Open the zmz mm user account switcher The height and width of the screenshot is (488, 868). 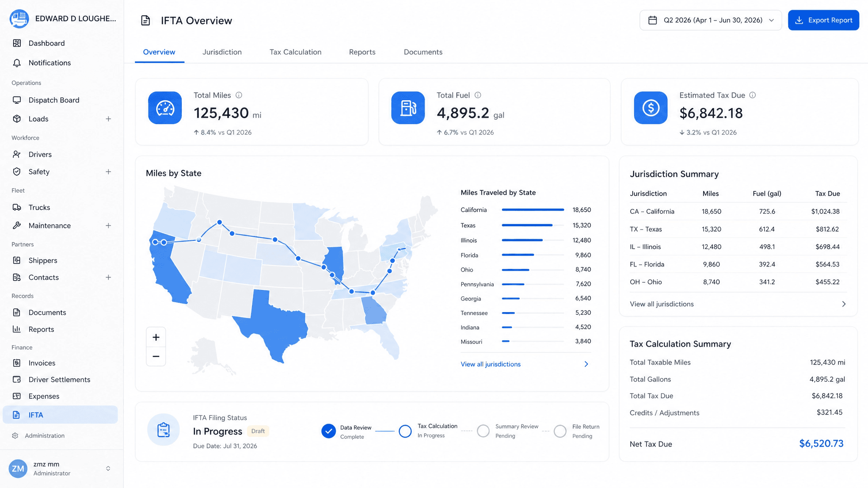point(108,469)
